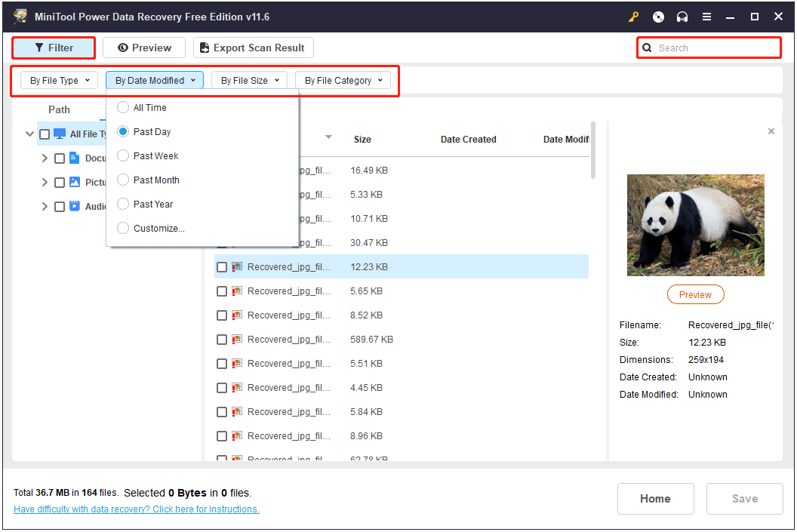Click the Documents folder icon in tree
This screenshot has width=797, height=532.
tap(75, 158)
